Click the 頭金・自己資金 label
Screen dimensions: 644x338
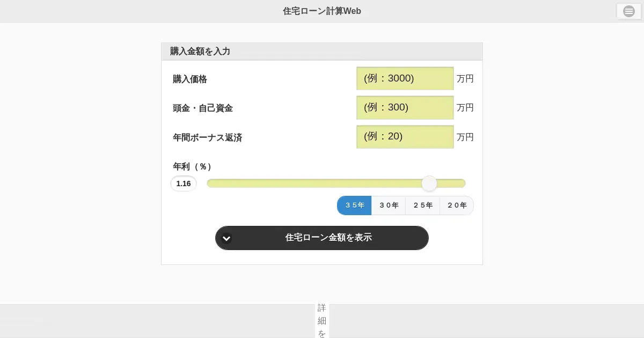tap(202, 108)
